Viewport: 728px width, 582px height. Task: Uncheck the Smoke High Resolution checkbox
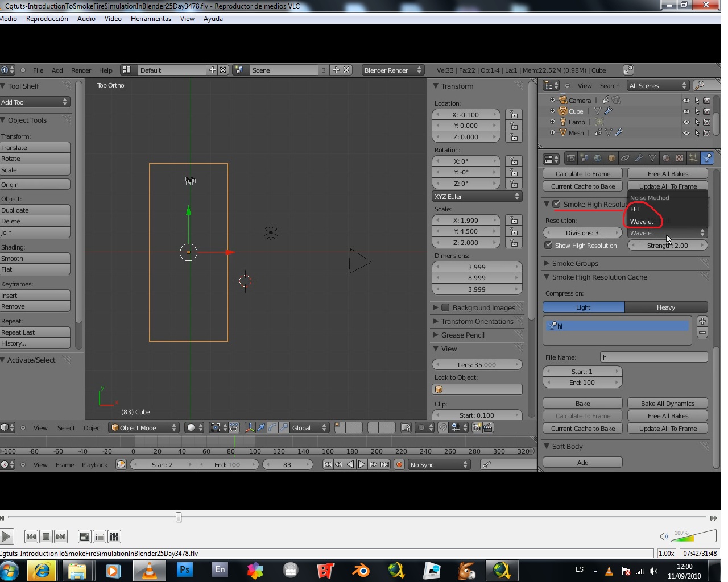click(557, 204)
